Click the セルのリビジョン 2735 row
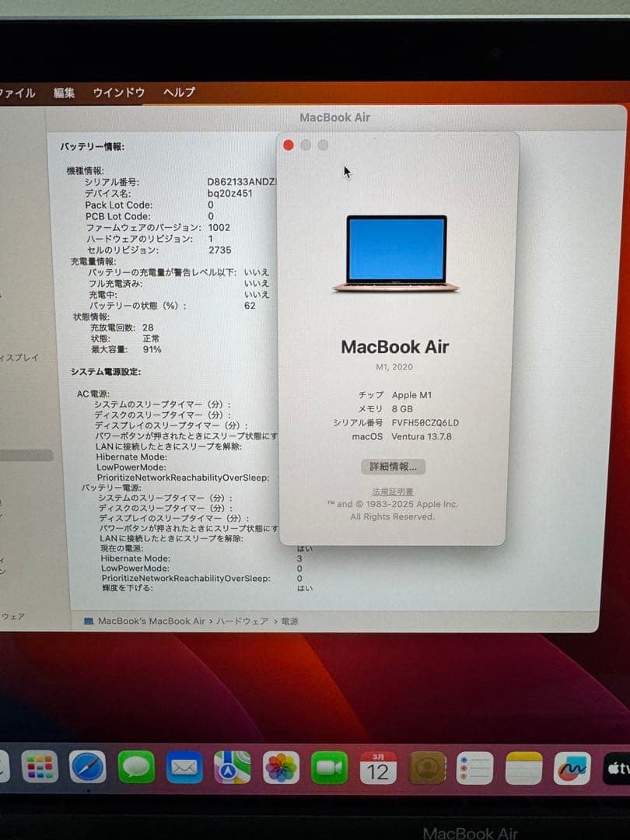Screen dimensions: 630x840 click(159, 250)
